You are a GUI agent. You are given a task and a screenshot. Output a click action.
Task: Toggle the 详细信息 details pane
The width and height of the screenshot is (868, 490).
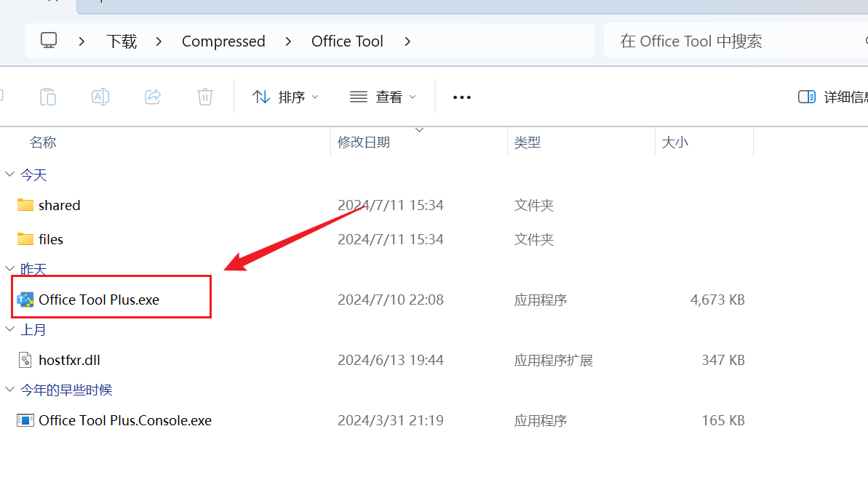point(832,97)
